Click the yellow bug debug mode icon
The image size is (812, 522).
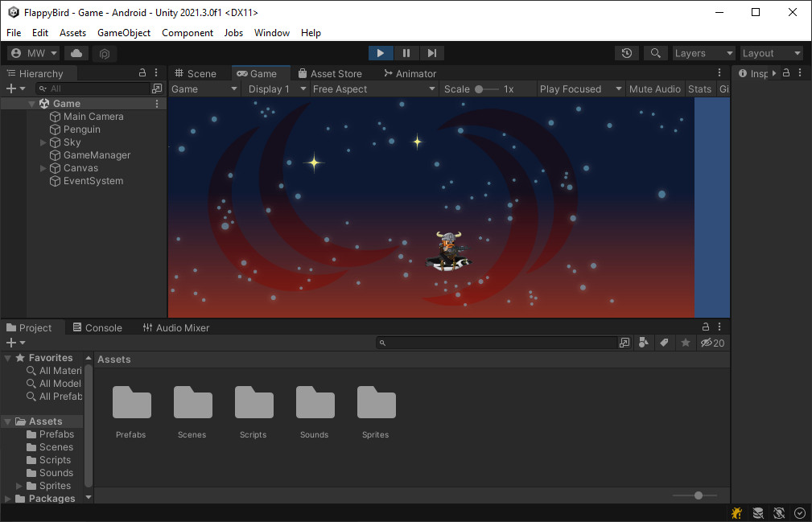coord(736,512)
